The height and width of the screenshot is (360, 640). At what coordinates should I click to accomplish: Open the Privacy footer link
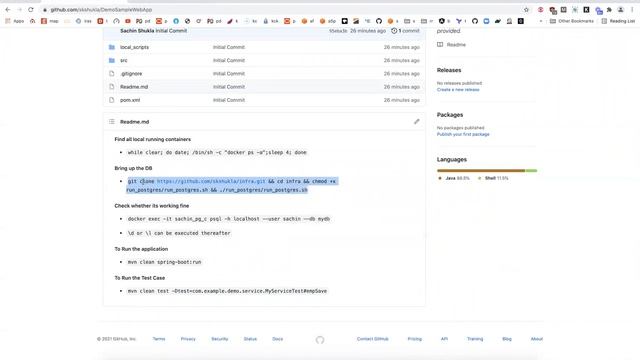(x=188, y=339)
